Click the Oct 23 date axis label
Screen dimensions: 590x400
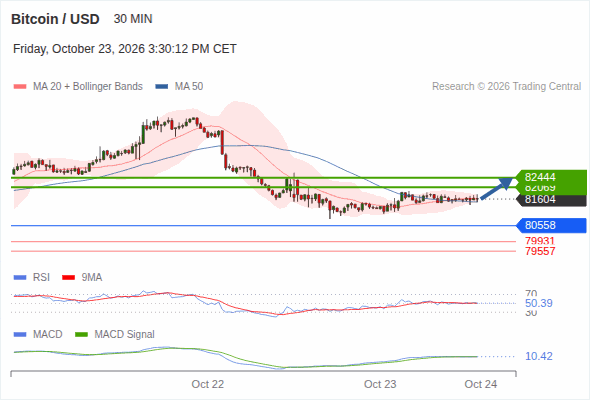pos(380,384)
